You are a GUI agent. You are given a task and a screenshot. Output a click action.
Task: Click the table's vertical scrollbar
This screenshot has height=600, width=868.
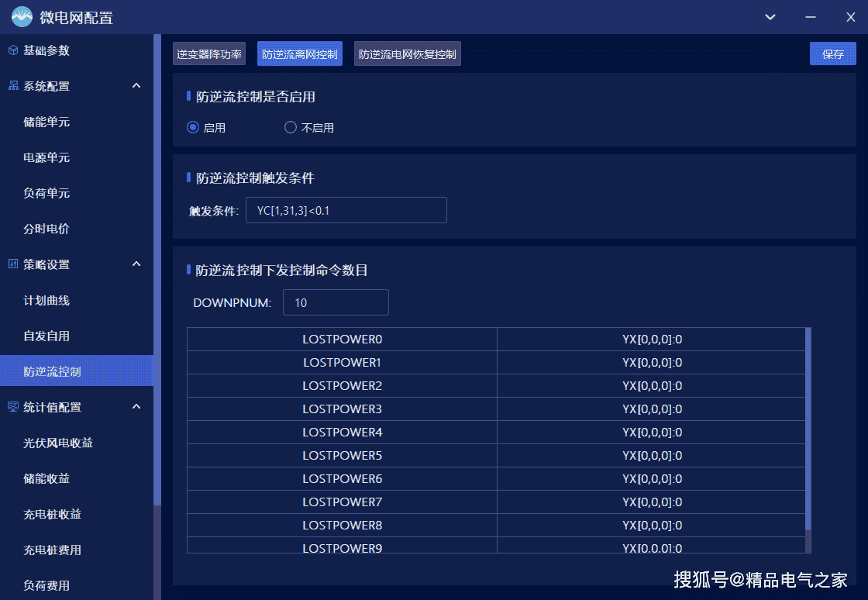[808, 426]
